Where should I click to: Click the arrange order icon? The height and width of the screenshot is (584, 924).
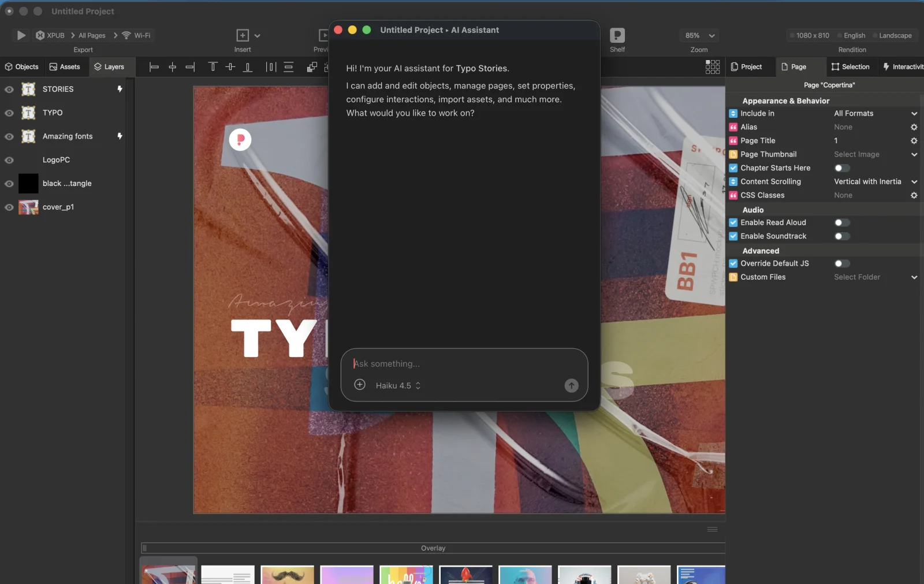click(312, 67)
